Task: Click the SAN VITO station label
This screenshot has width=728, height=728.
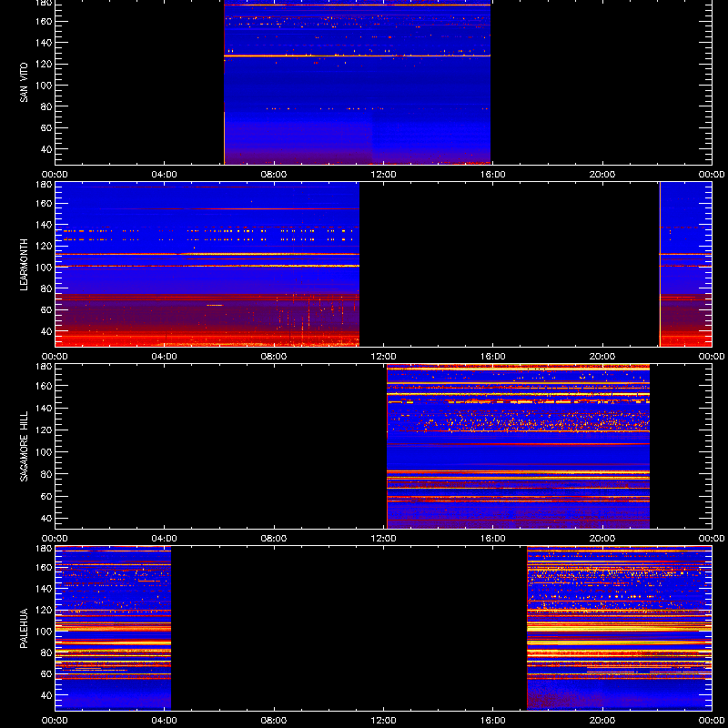Action: click(x=24, y=83)
